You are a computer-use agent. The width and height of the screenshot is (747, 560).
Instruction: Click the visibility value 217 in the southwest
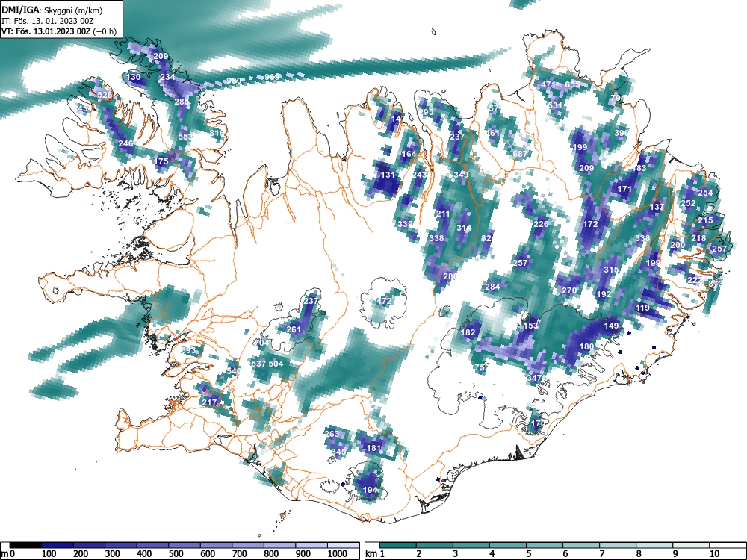coord(210,402)
